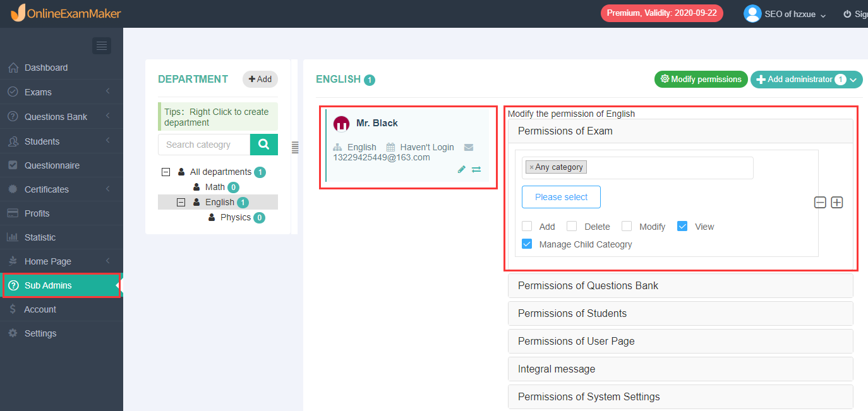Click the plus icon beside exam permission row
Screen dimensions: 868x411
point(837,203)
